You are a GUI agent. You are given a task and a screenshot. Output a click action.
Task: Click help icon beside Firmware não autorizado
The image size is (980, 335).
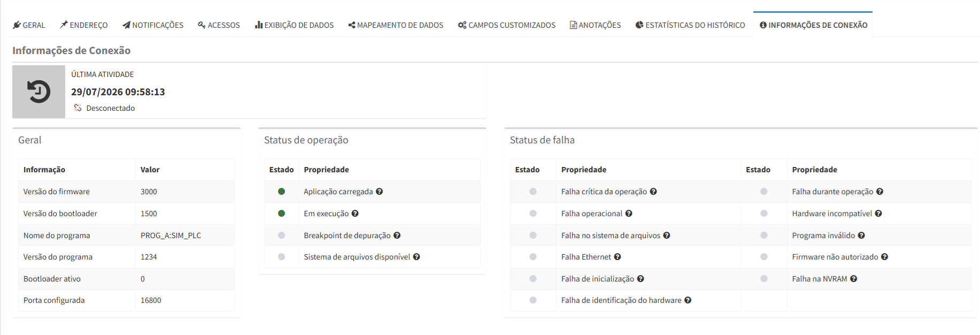(884, 257)
